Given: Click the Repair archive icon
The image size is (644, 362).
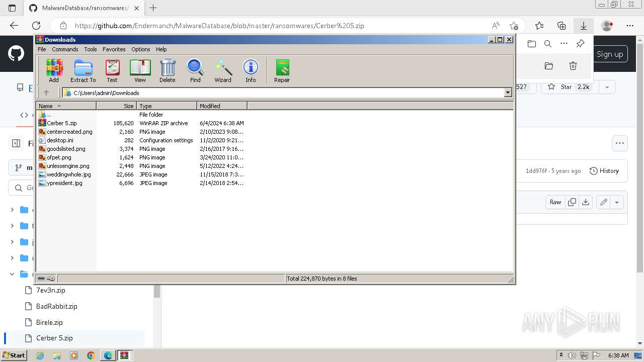Looking at the screenshot, I should pos(282,70).
